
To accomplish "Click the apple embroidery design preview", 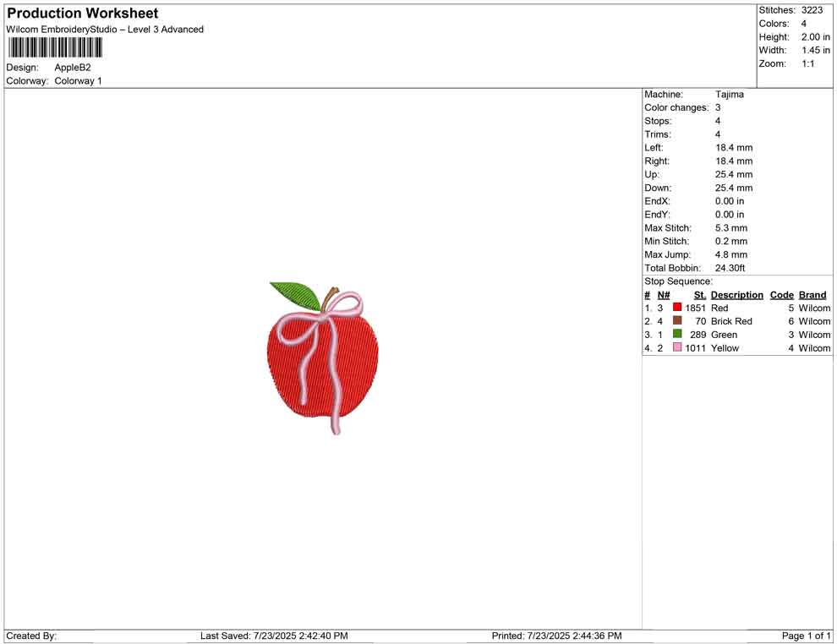I will tap(323, 358).
